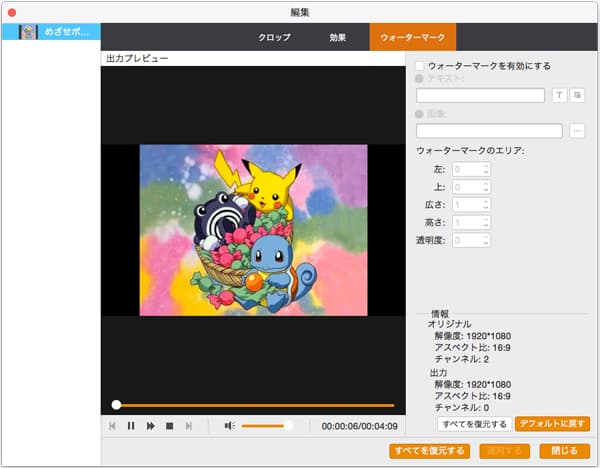
Task: Click the ウォーターマークのエリア: label
Action: pyautogui.click(x=470, y=150)
